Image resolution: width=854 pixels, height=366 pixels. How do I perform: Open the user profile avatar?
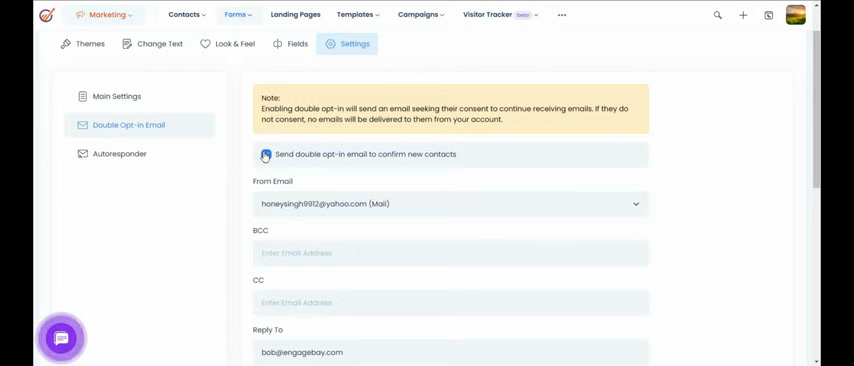click(x=796, y=15)
